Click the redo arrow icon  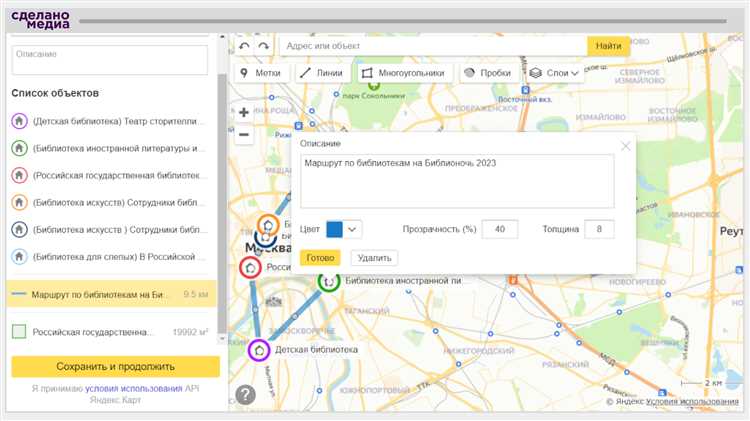(263, 46)
